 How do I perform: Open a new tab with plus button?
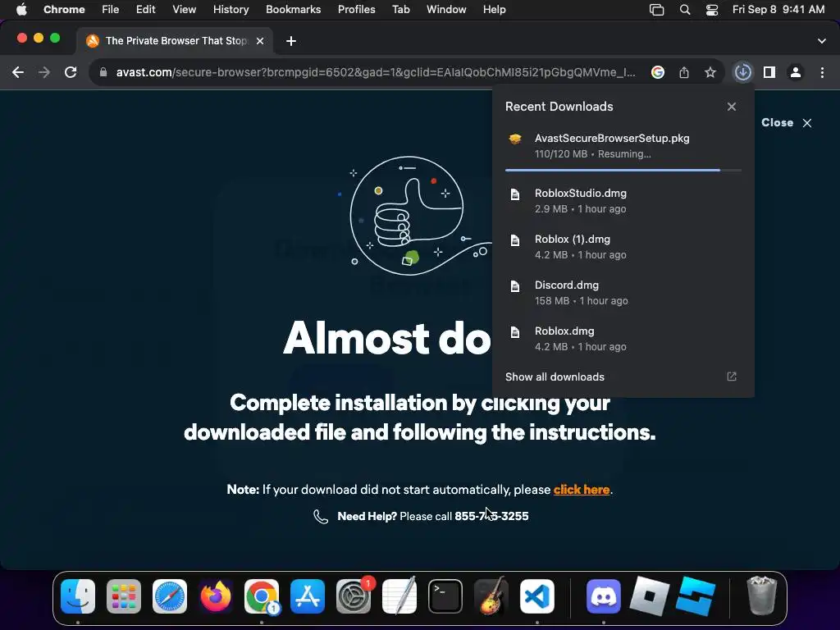pyautogui.click(x=291, y=41)
